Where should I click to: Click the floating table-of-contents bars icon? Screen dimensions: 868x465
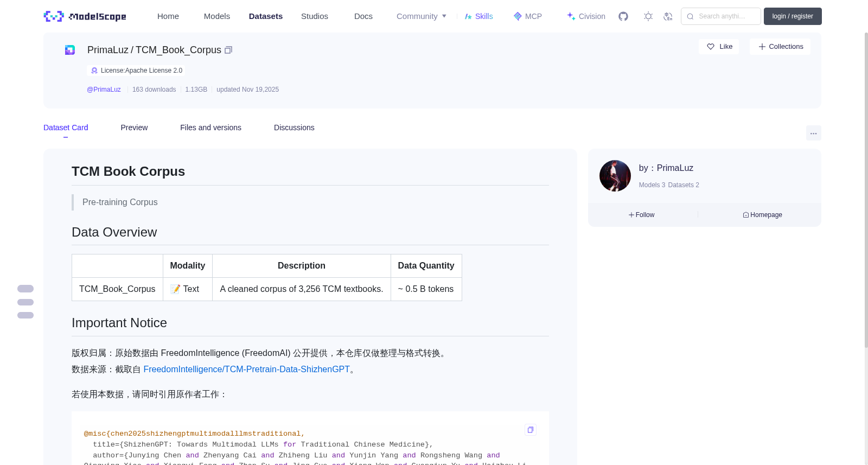coord(25,302)
